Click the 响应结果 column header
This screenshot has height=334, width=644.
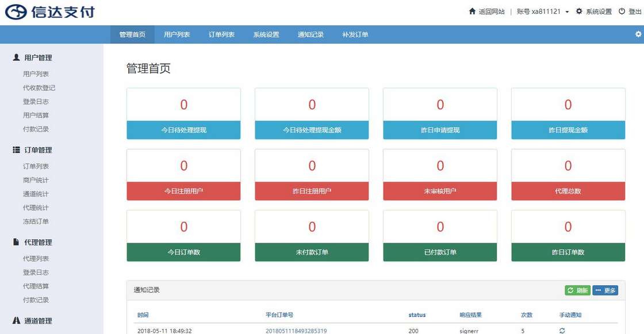471,315
